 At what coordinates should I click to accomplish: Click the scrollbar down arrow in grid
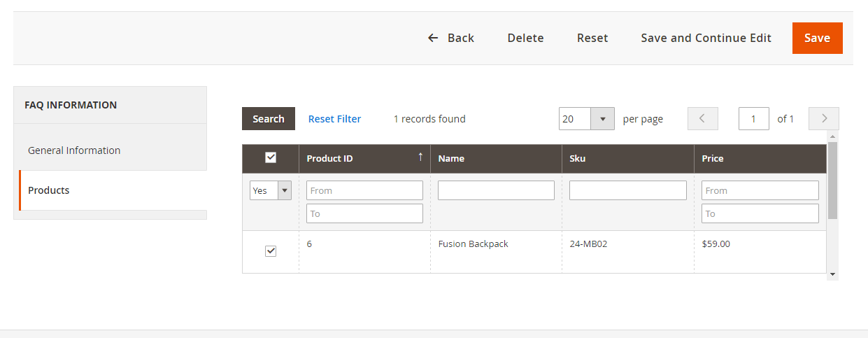[832, 275]
